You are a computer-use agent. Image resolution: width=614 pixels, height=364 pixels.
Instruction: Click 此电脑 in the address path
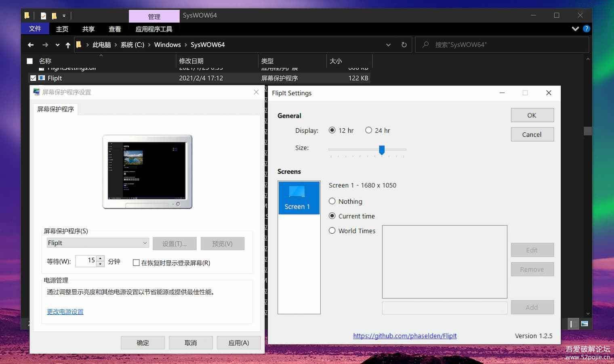(x=102, y=45)
